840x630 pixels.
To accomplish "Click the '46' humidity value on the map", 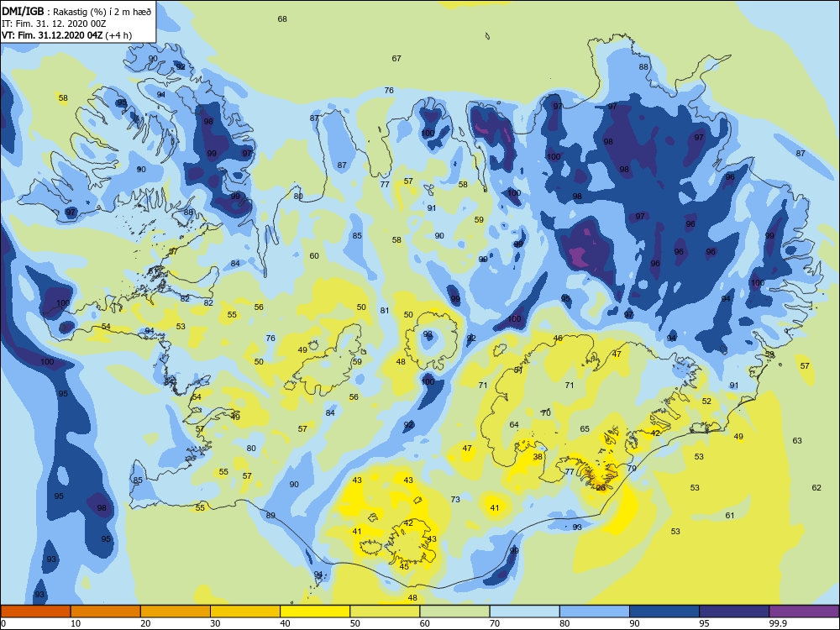I will (x=558, y=338).
